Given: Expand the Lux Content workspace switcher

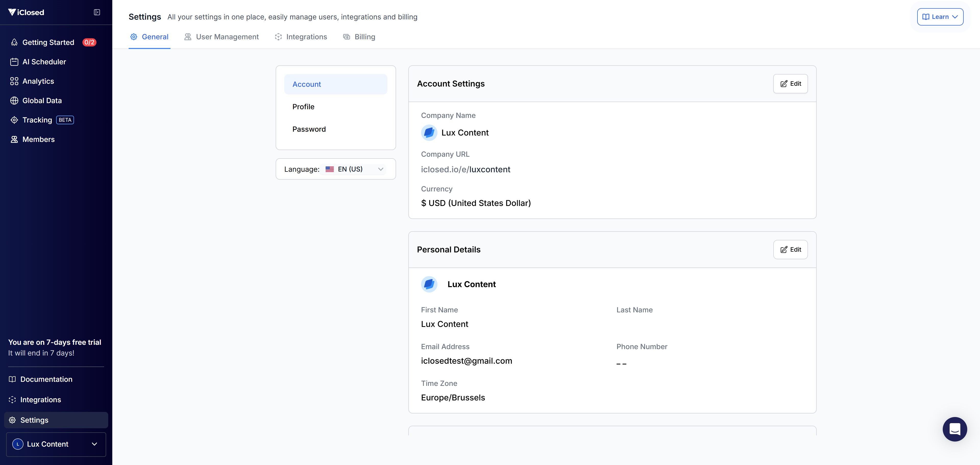Looking at the screenshot, I should [x=56, y=444].
